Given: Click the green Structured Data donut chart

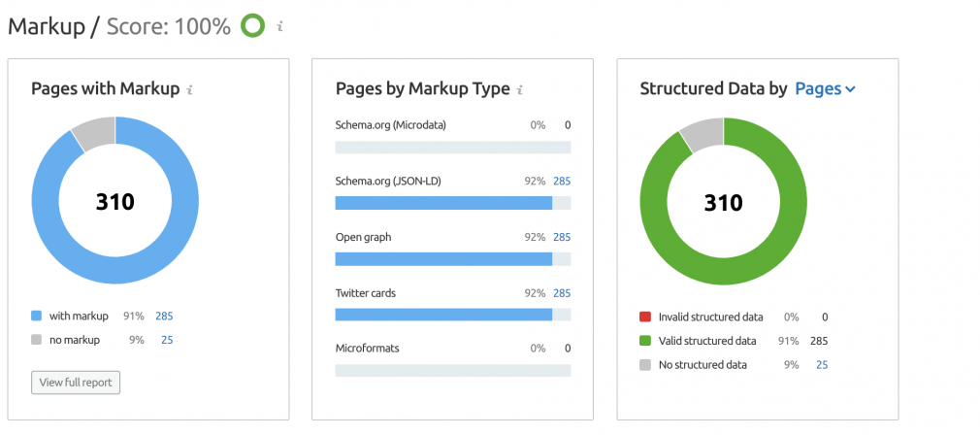Looking at the screenshot, I should (723, 200).
